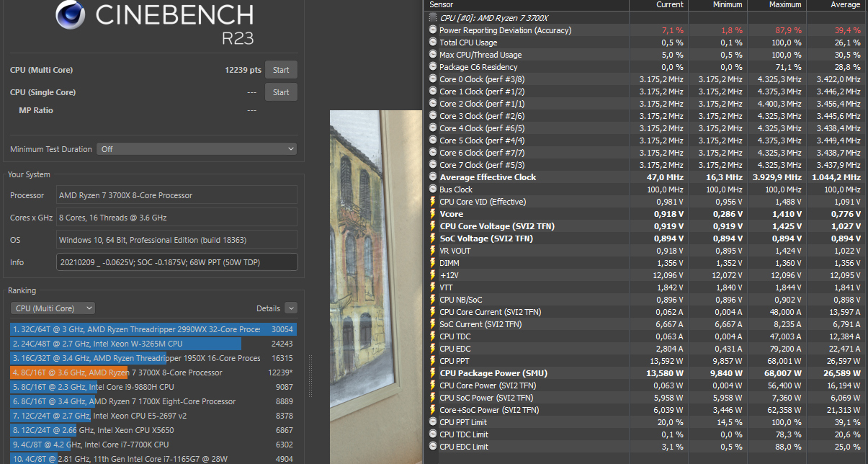Select the Intel Xeon W-3265M ranking entry

(153, 344)
